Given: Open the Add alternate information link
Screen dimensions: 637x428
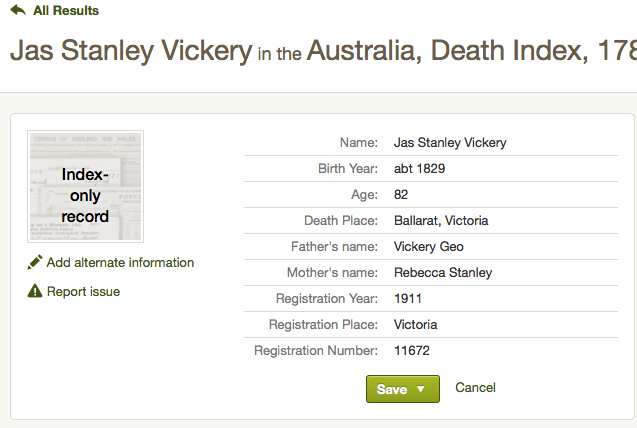Looking at the screenshot, I should click(x=120, y=263).
